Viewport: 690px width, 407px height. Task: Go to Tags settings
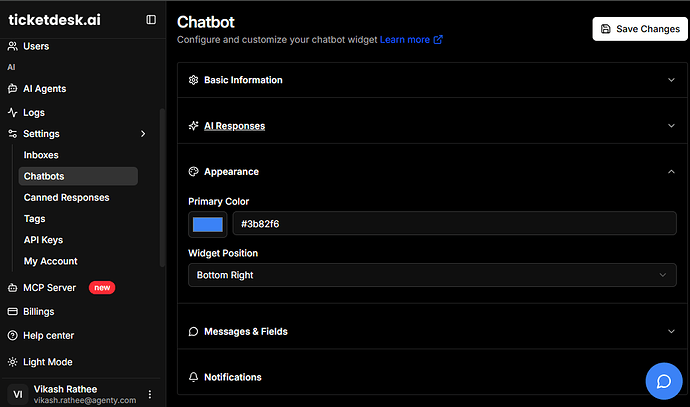34,219
